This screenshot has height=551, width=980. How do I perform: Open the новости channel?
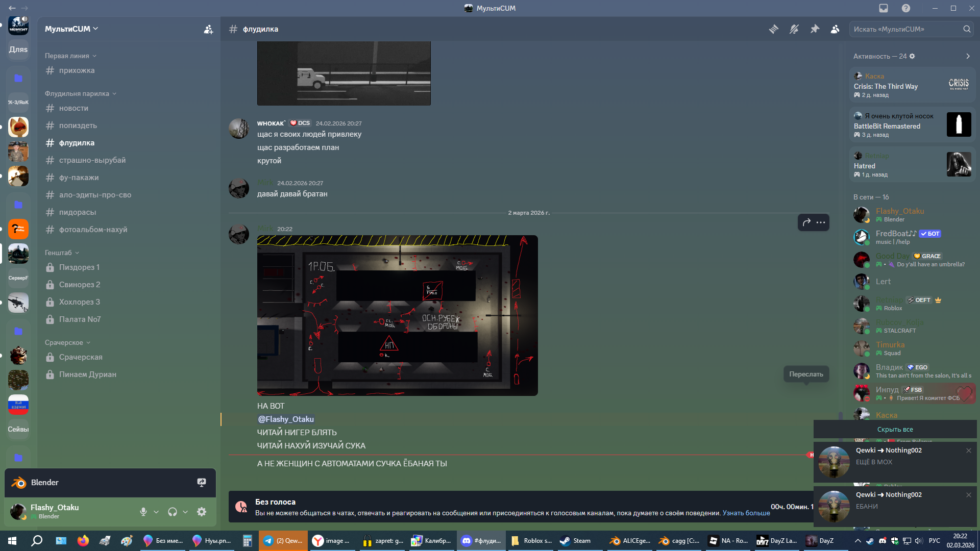73,108
